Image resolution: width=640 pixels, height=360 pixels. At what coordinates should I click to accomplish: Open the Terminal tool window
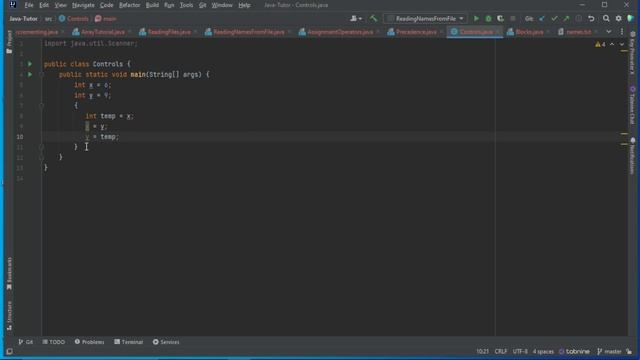(x=129, y=342)
